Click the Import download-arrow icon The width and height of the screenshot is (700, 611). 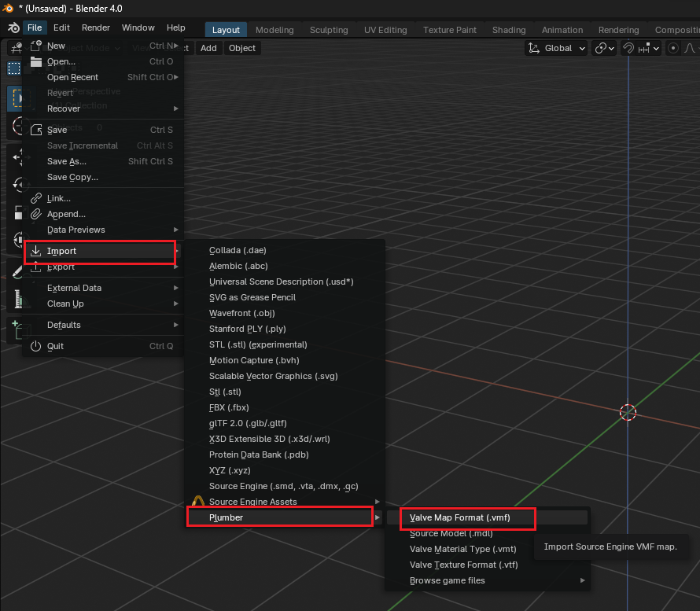click(36, 251)
